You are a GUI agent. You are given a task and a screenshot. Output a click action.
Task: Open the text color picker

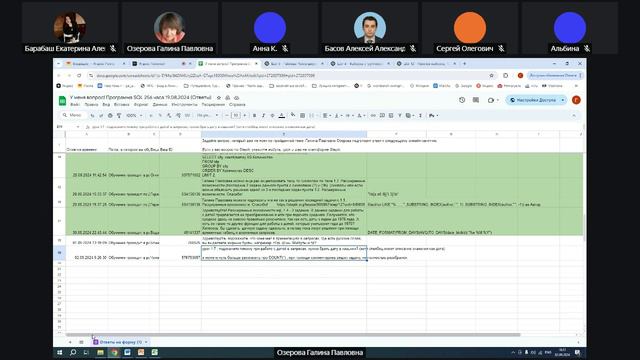pyautogui.click(x=282, y=116)
